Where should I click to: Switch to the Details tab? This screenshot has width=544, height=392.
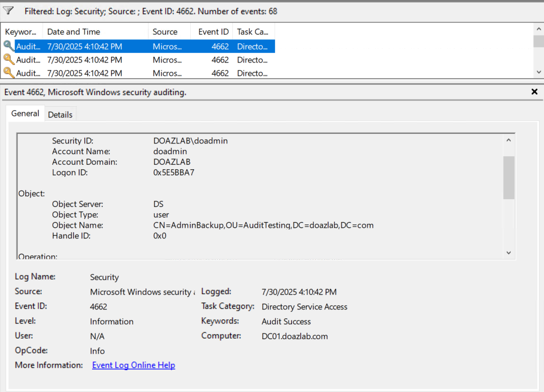[x=60, y=114]
